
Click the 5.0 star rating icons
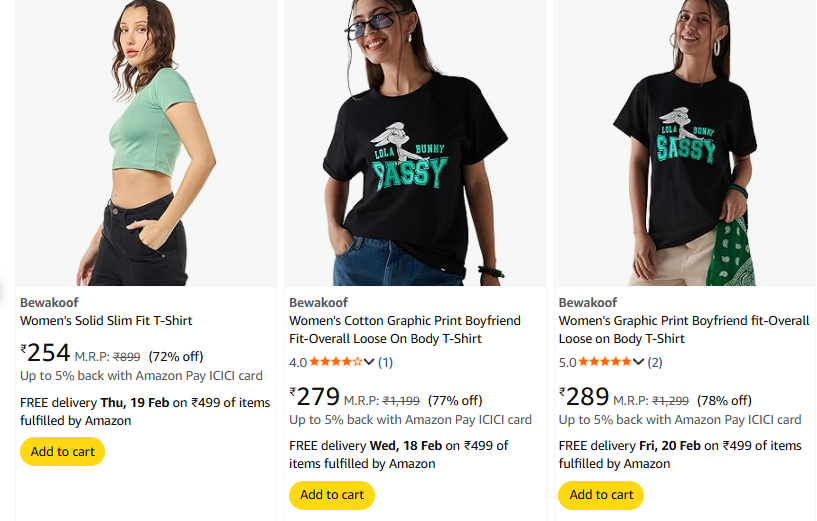click(x=605, y=362)
